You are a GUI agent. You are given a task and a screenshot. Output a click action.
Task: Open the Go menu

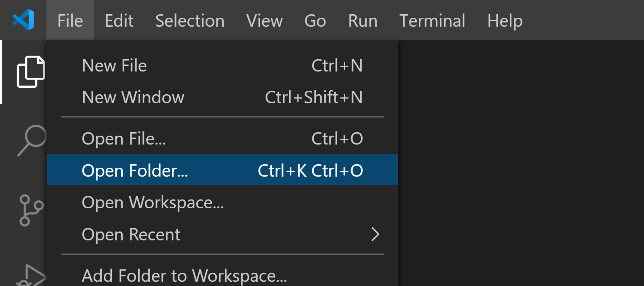315,20
